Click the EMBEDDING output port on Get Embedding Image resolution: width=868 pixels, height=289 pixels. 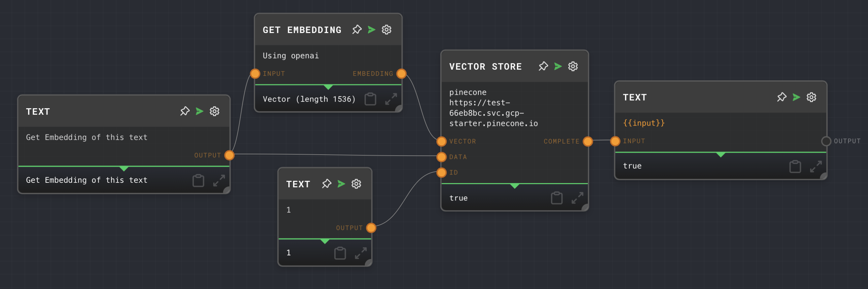tap(401, 74)
